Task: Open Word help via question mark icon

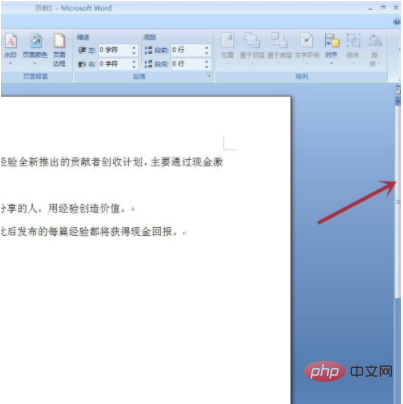Action: pos(397,22)
